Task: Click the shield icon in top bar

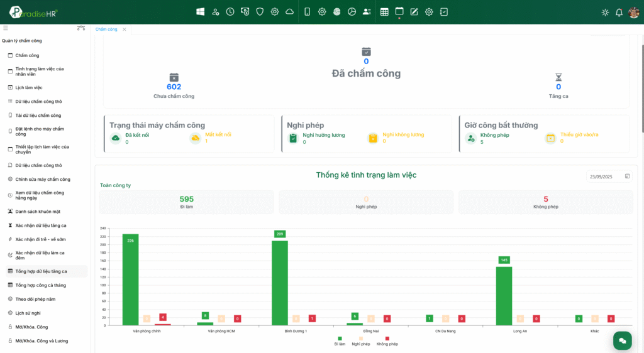Action: (260, 12)
